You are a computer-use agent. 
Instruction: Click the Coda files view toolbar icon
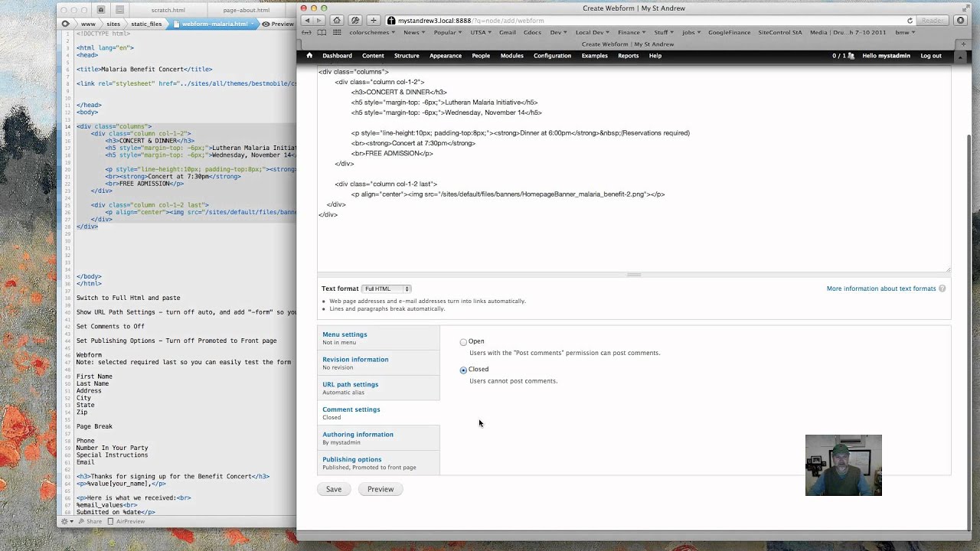pos(119,10)
